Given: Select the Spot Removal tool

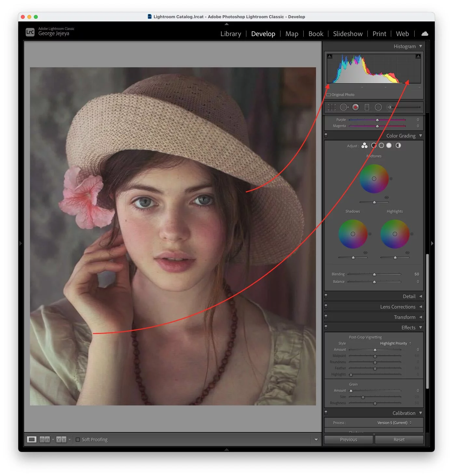Looking at the screenshot, I should coord(344,107).
